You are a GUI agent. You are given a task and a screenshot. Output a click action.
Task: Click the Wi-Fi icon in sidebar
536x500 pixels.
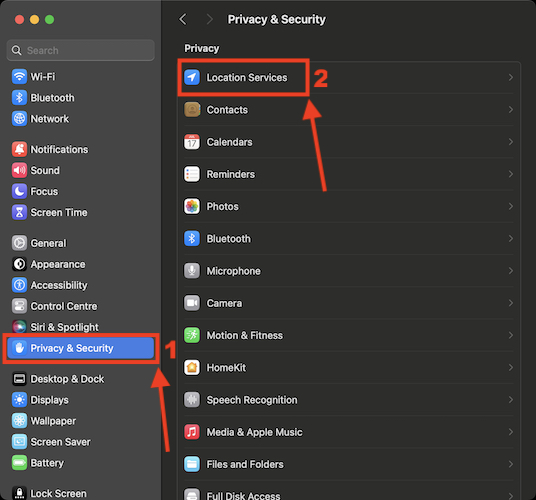coord(19,77)
